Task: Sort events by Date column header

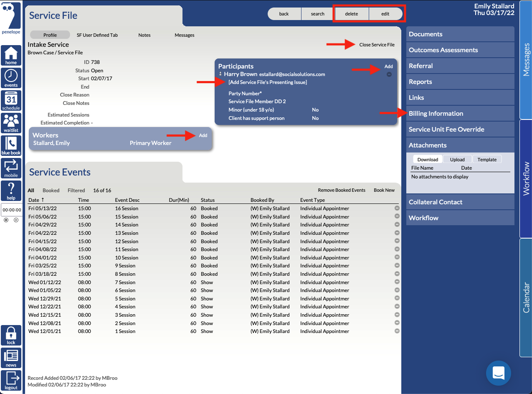Action: [x=36, y=200]
